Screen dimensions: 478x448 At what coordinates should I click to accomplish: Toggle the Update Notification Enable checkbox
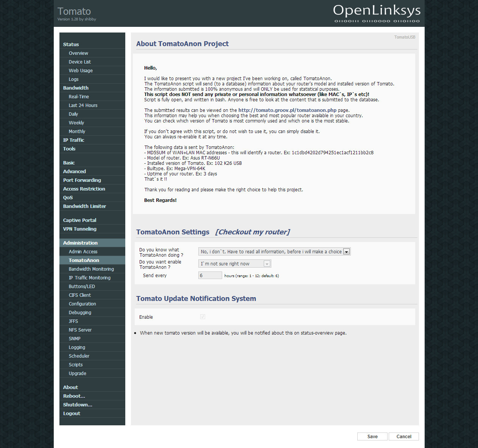[x=203, y=317]
